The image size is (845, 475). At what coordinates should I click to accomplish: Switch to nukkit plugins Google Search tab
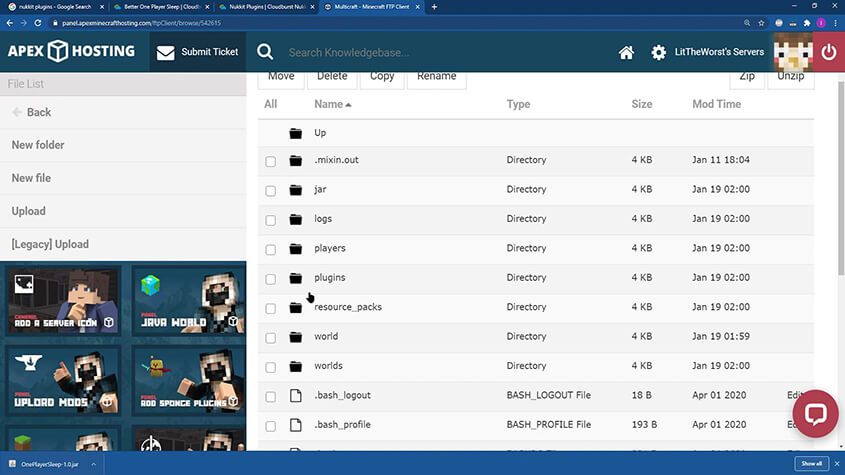[54, 7]
